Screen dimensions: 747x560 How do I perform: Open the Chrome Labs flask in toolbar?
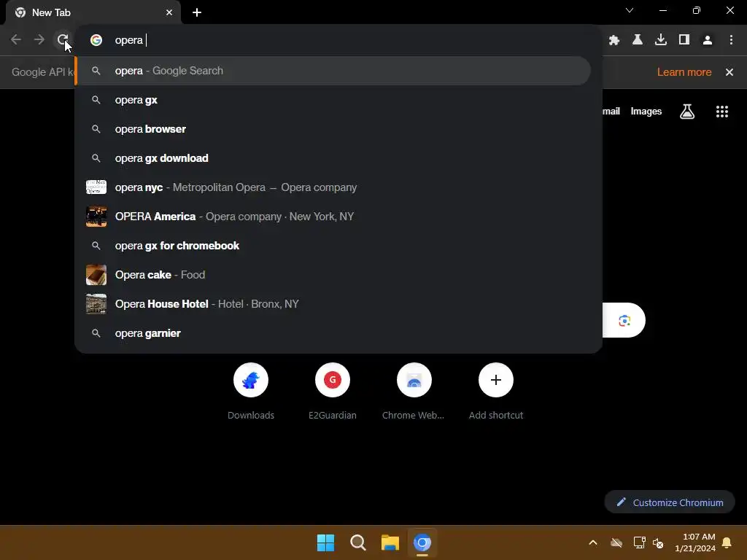point(638,40)
